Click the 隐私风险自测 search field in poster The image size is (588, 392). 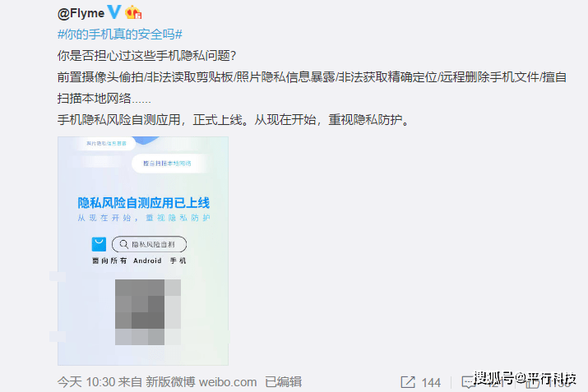pyautogui.click(x=149, y=244)
